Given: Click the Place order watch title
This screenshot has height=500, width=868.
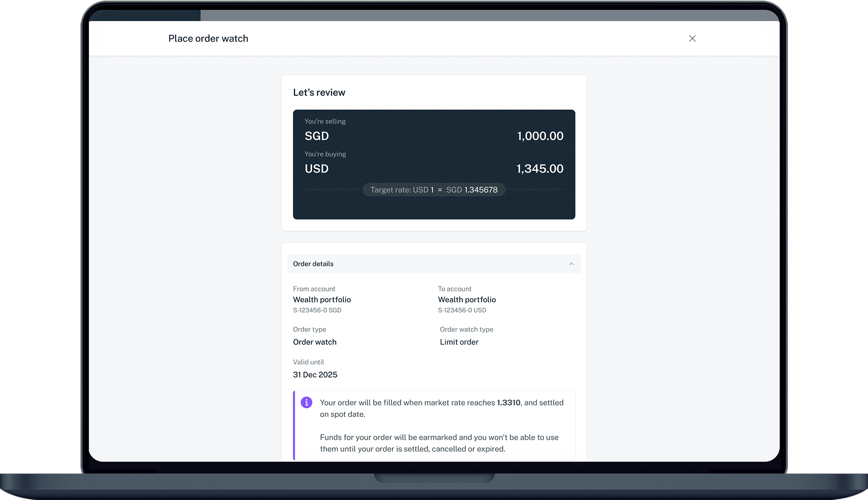Looking at the screenshot, I should (x=208, y=39).
